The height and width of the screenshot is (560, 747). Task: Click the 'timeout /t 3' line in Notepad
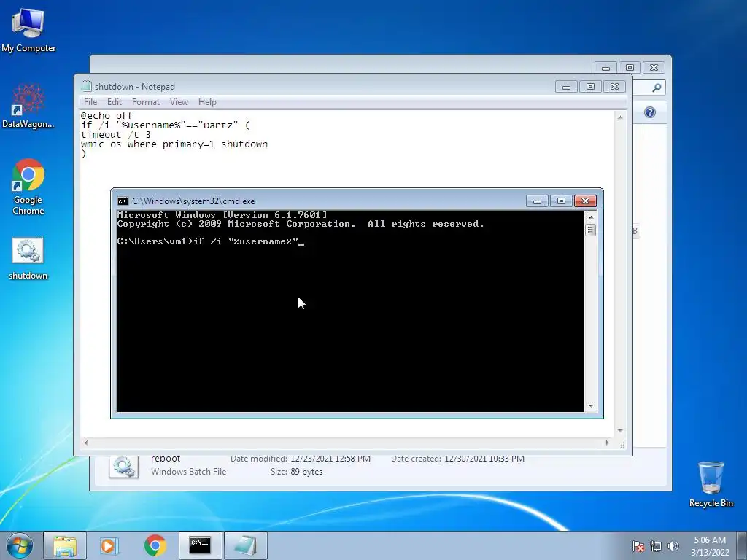tap(116, 135)
